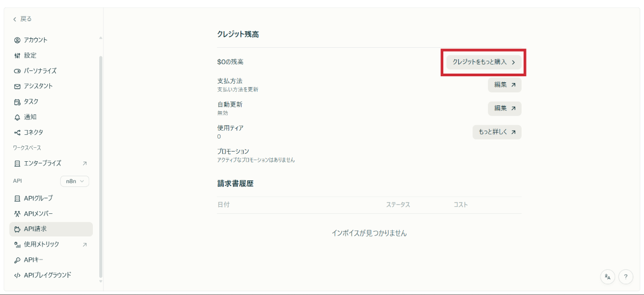The image size is (644, 295).
Task: Click the 通知 bell icon
Action: pyautogui.click(x=17, y=117)
